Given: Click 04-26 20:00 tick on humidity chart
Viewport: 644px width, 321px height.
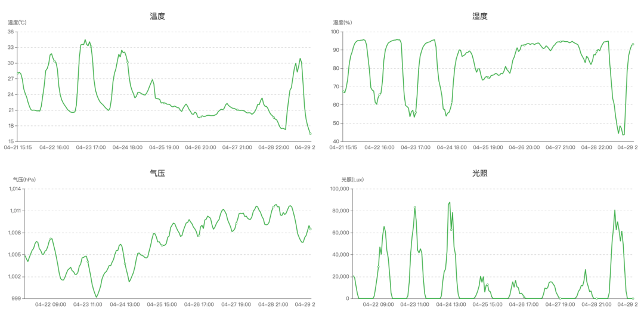Looking at the screenshot, I should point(525,147).
